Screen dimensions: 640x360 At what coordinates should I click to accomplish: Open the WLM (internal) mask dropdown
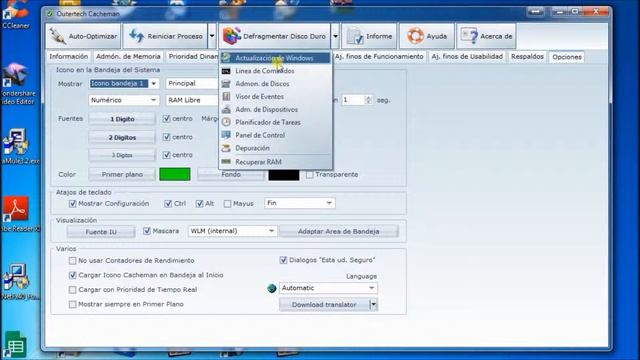[x=232, y=231]
